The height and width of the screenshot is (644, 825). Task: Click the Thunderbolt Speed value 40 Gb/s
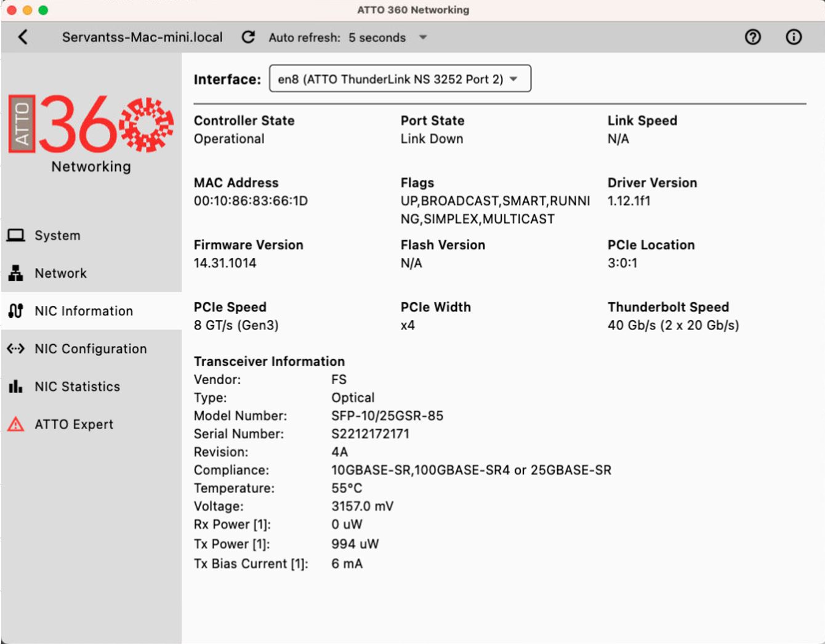coord(673,325)
